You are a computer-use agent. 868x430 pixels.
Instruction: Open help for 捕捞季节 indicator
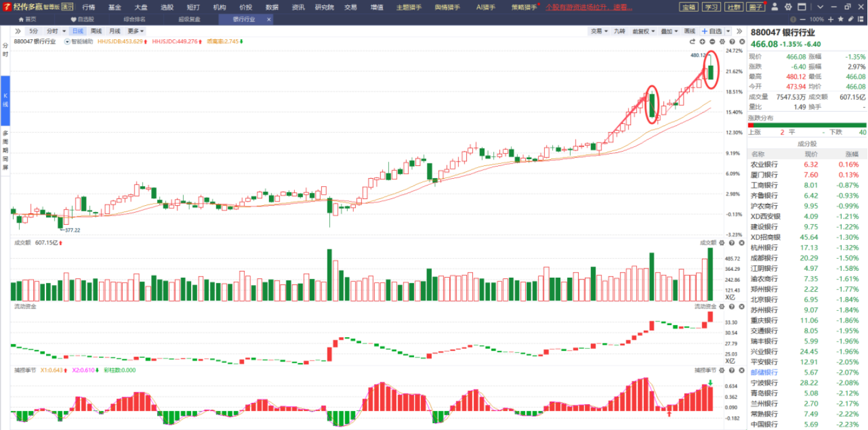pyautogui.click(x=732, y=370)
